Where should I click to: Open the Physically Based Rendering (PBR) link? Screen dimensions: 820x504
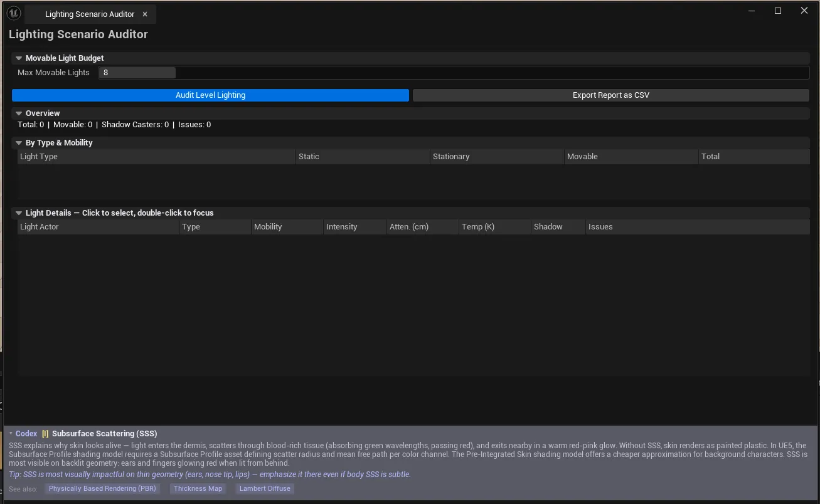[102, 488]
